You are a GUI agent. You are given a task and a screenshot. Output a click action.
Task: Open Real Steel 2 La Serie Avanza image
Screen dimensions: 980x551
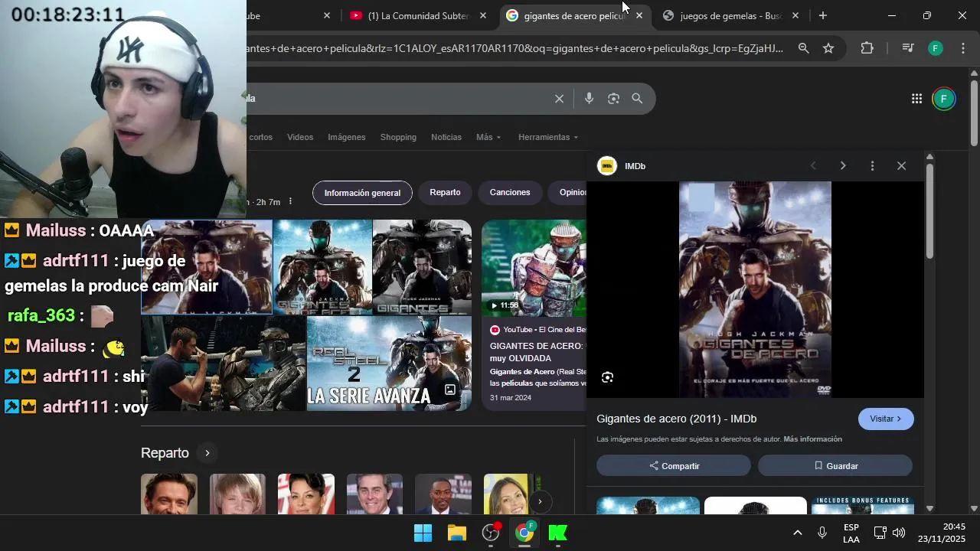pyautogui.click(x=389, y=364)
